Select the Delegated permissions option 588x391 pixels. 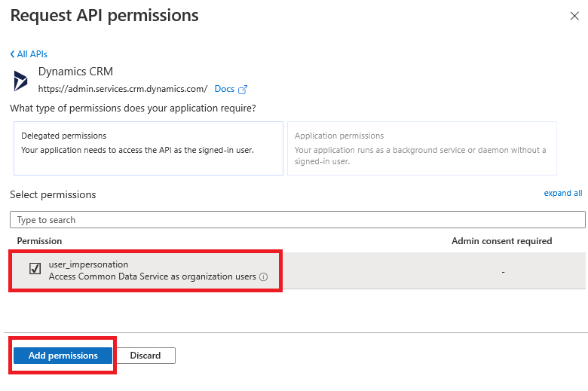pyautogui.click(x=148, y=148)
